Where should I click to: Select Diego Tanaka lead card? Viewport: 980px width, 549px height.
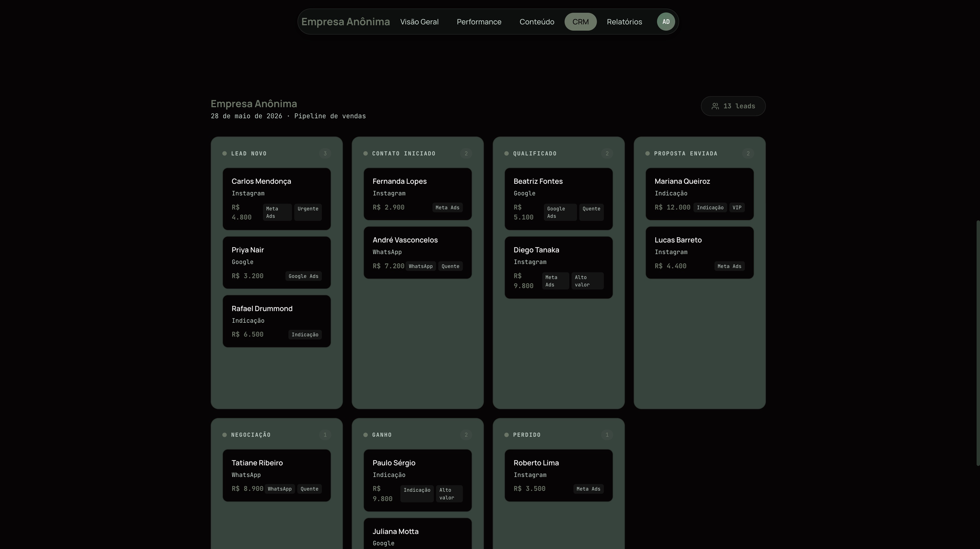click(558, 267)
